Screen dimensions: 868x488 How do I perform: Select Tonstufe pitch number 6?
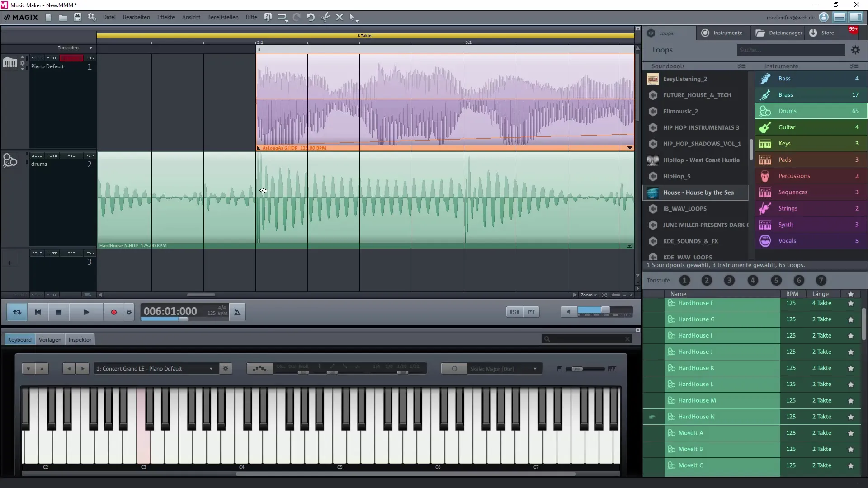pos(799,281)
